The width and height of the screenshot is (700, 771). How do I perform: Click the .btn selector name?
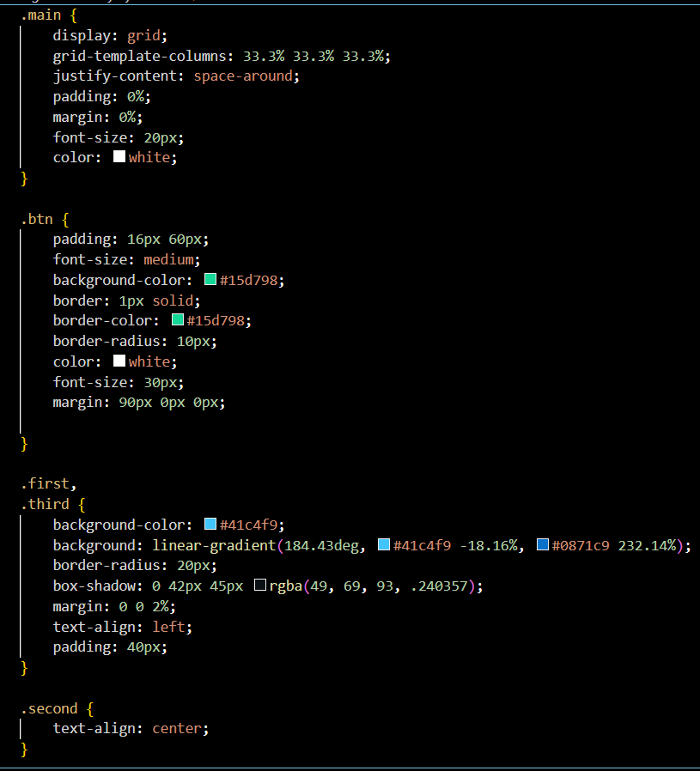36,219
